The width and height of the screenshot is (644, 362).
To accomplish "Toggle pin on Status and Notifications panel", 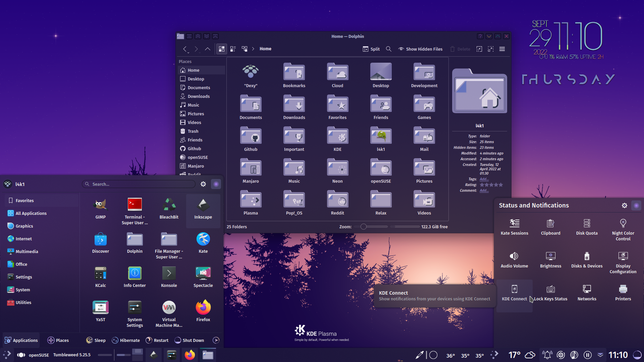I will tap(636, 205).
